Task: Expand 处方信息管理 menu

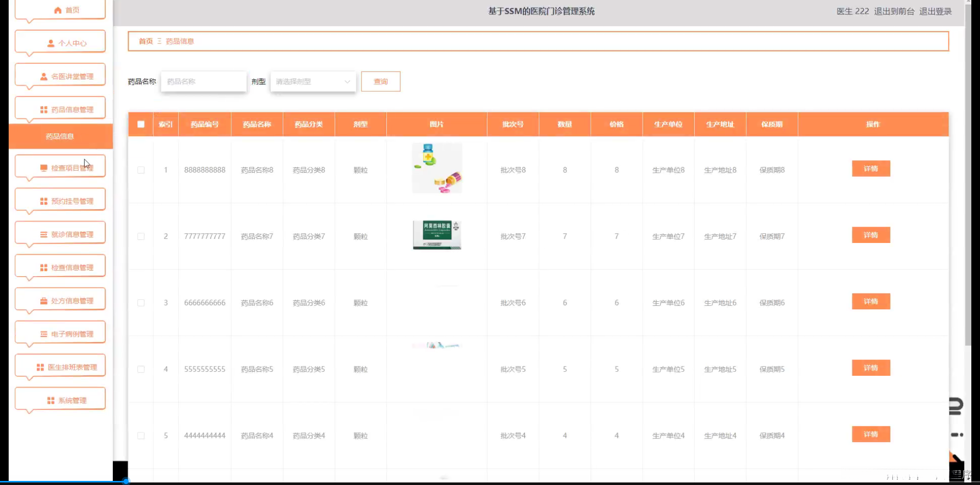Action: [x=60, y=300]
